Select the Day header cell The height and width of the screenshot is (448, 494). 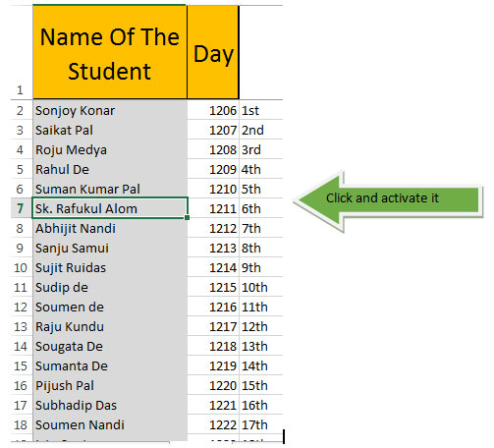tap(213, 52)
